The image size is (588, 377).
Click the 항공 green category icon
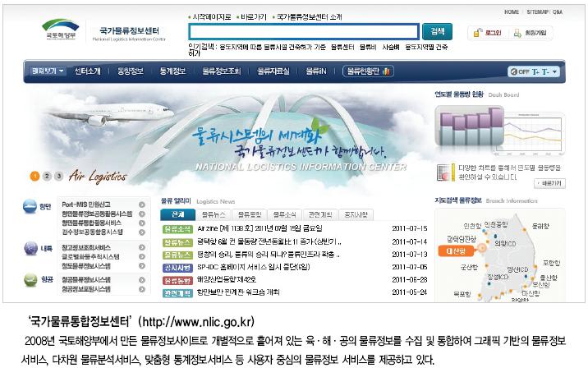(30, 279)
